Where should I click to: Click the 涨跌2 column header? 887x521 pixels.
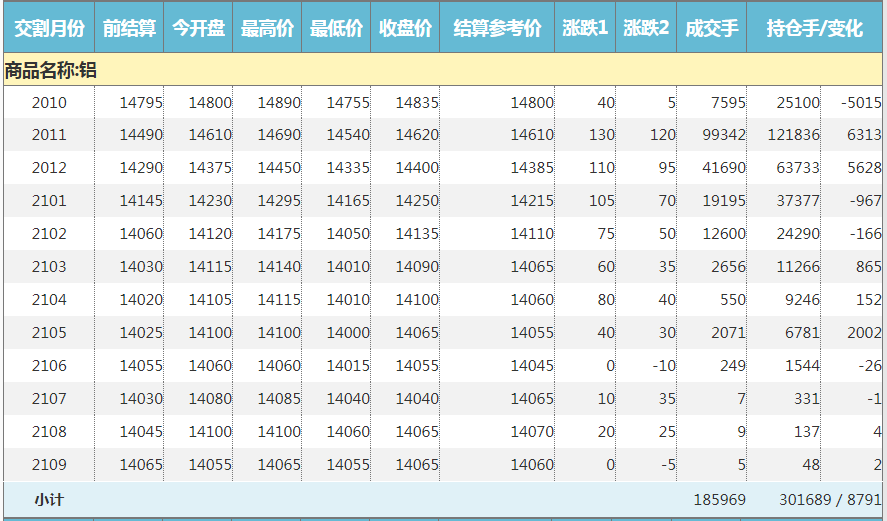[646, 29]
